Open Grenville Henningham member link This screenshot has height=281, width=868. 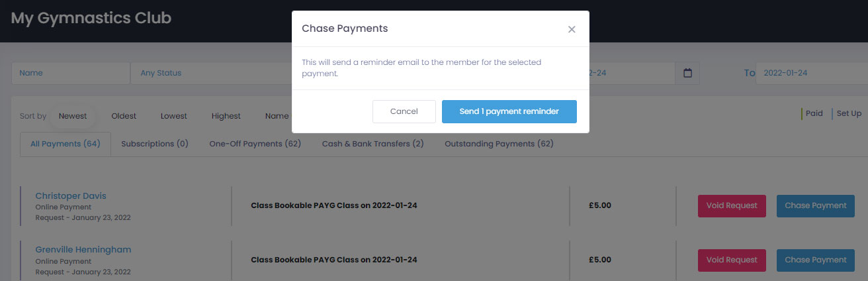coord(83,250)
